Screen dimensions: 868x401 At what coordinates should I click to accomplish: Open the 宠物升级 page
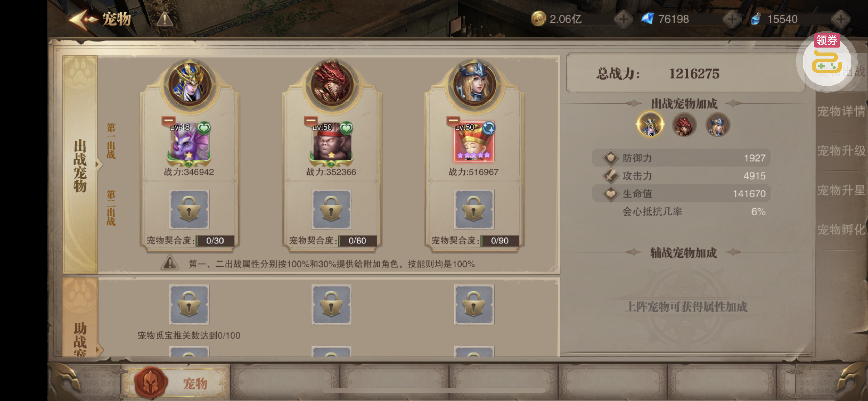point(841,151)
